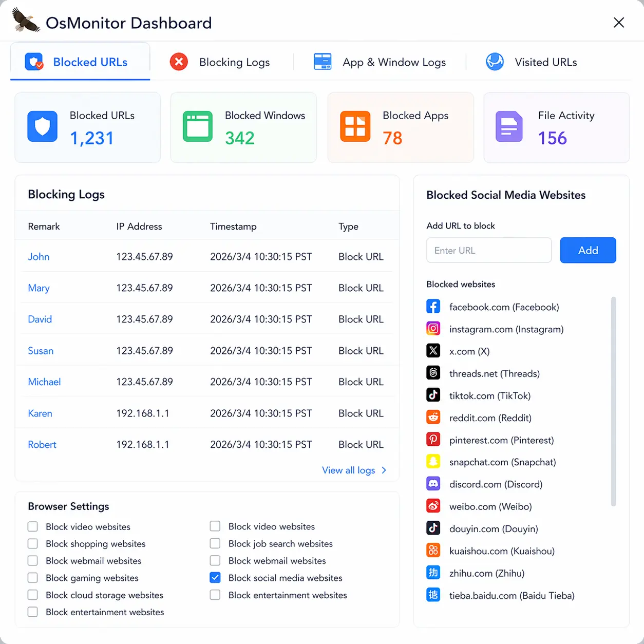The height and width of the screenshot is (644, 644).
Task: Click the green Blocked Windows card icon
Action: click(x=198, y=126)
